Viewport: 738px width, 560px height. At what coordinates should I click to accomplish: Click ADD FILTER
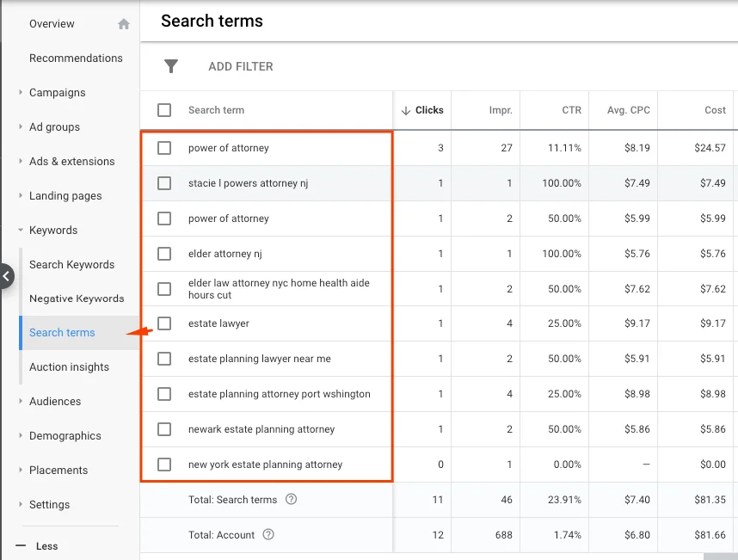click(x=241, y=66)
